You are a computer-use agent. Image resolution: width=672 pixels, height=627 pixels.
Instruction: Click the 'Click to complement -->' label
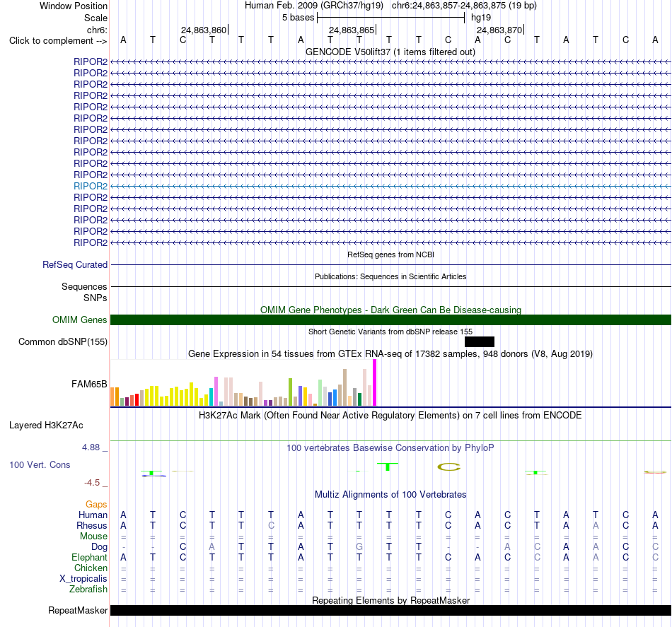coord(58,41)
